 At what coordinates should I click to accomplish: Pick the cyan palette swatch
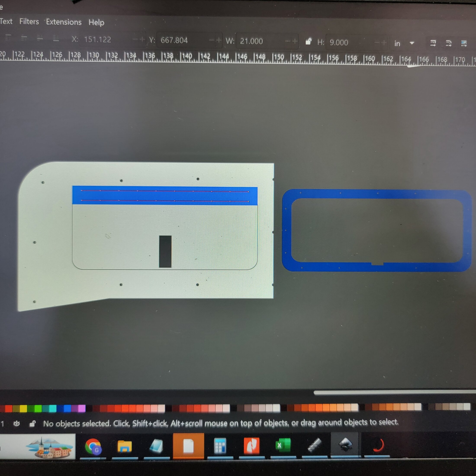click(53, 408)
